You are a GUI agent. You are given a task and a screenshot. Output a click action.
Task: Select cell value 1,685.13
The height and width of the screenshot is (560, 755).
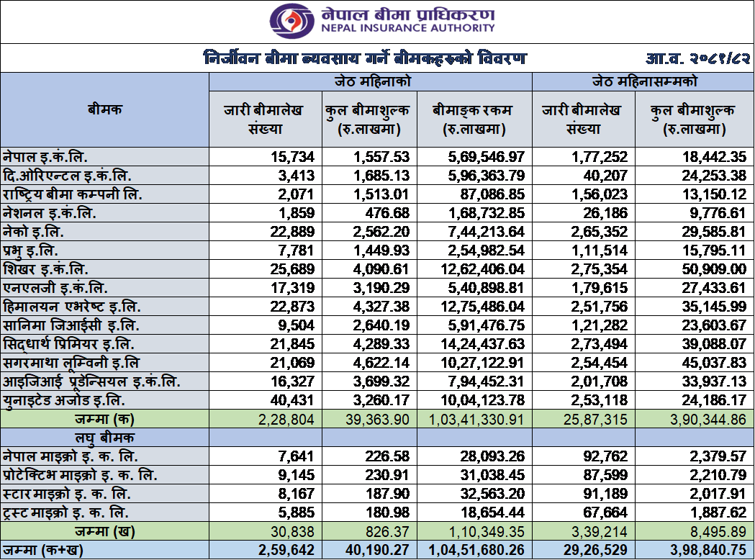pos(381,176)
